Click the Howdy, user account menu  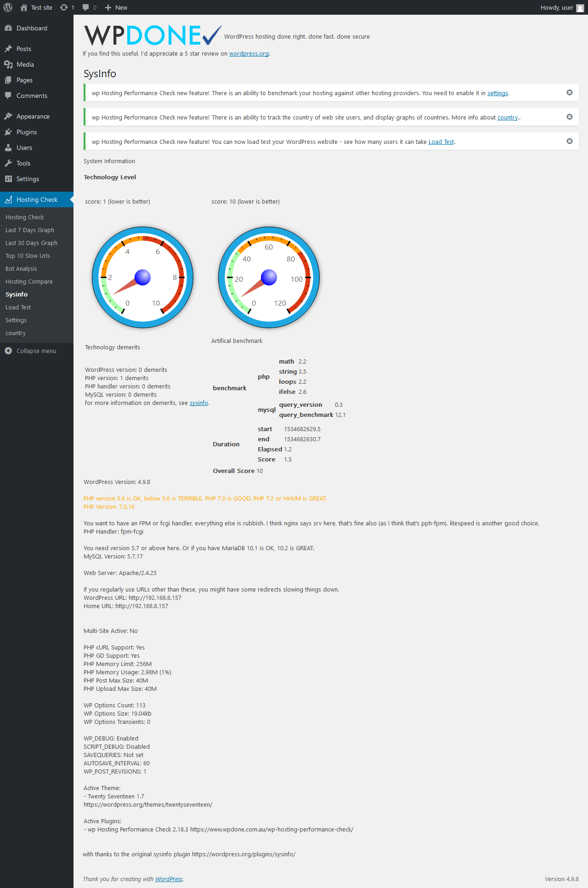click(x=562, y=7)
